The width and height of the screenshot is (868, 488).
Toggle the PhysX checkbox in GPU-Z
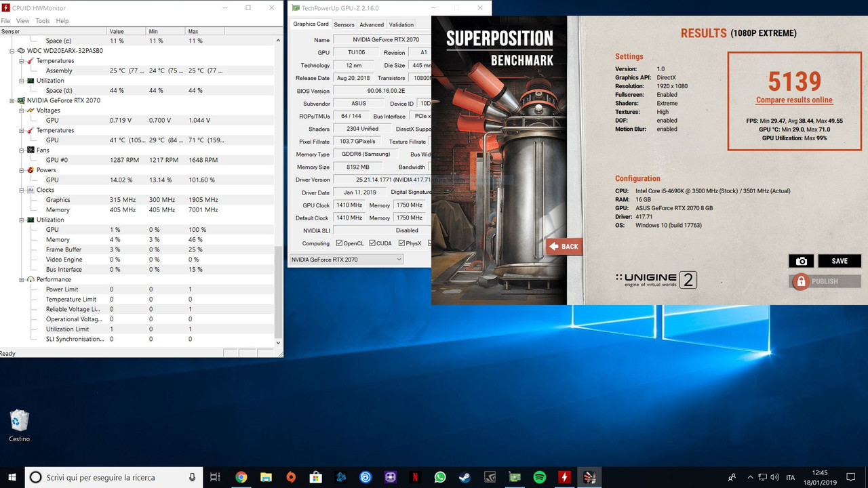pos(402,243)
